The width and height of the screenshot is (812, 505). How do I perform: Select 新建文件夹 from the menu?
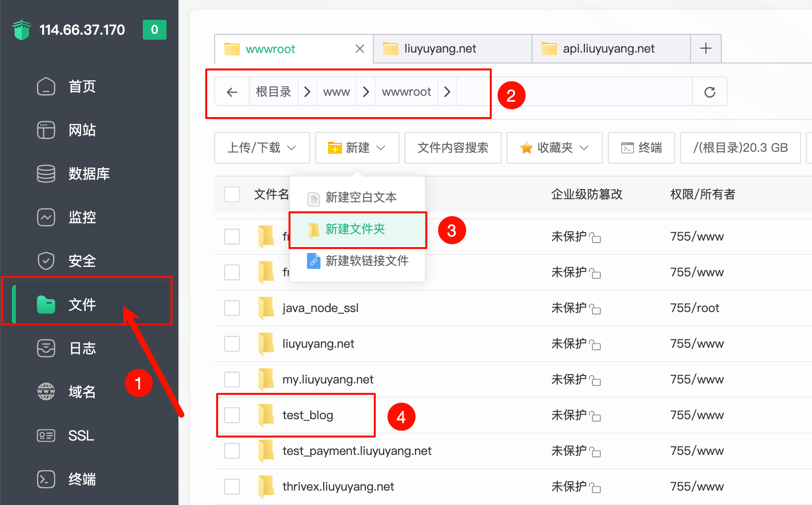tap(355, 229)
